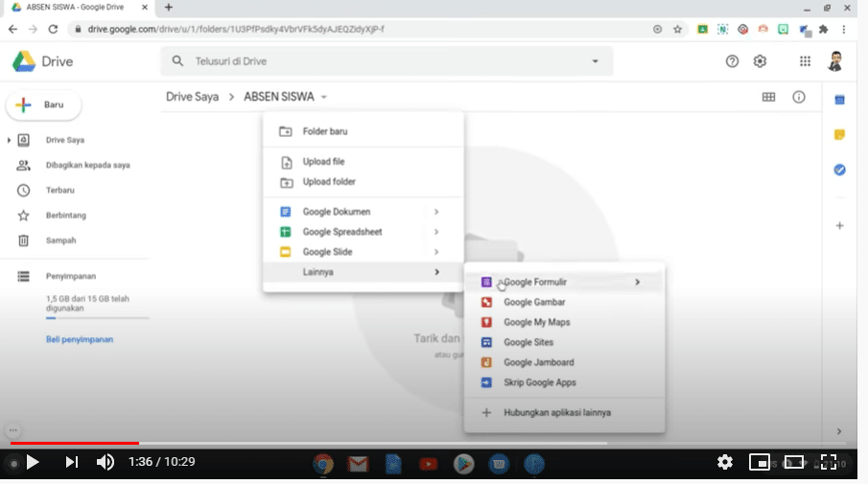Go back in the browser
Image resolution: width=868 pixels, height=484 pixels.
coord(12,29)
